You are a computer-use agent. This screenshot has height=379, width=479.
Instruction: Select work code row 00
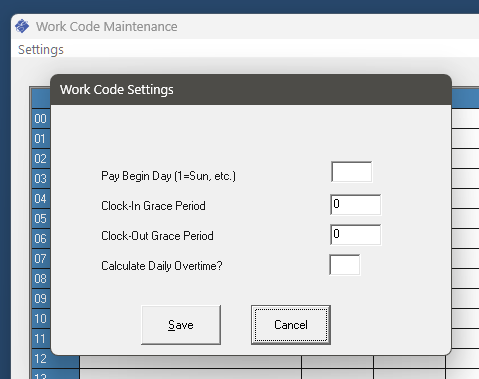41,119
